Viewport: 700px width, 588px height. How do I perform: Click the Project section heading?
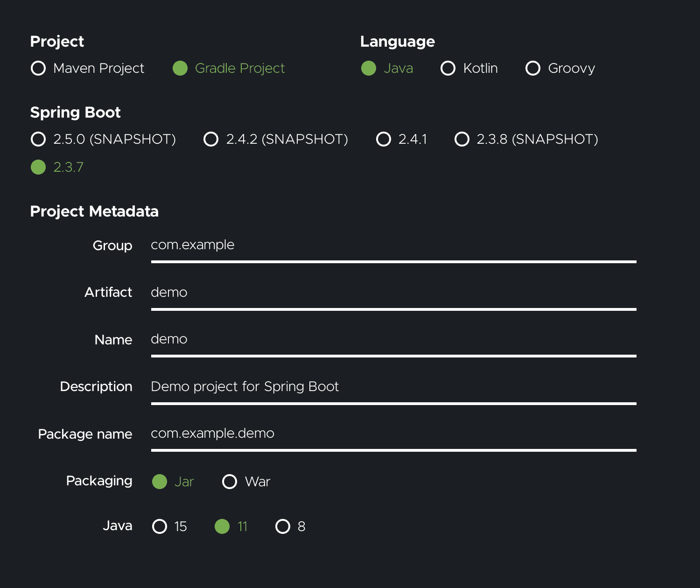57,42
